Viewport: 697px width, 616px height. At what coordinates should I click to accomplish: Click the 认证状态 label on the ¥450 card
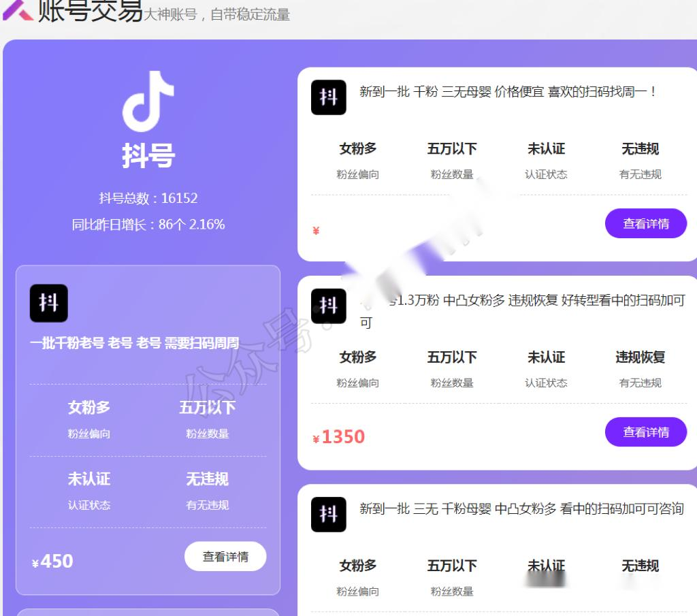pyautogui.click(x=89, y=505)
